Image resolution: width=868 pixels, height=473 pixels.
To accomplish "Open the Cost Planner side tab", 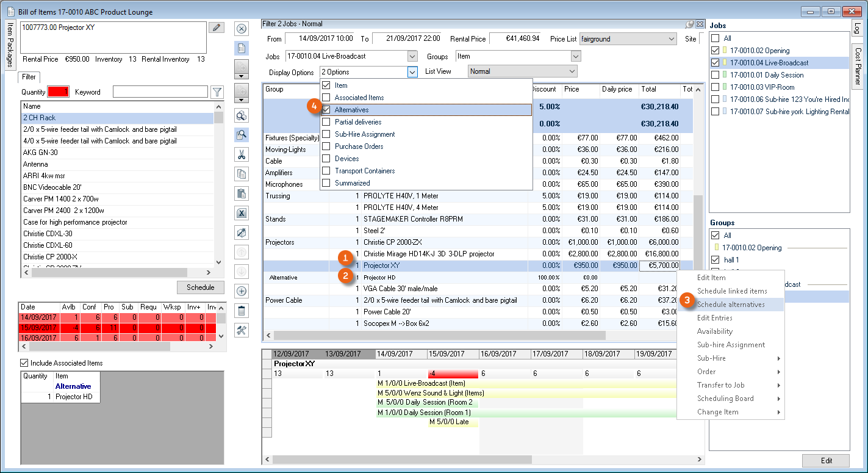I will (x=858, y=66).
